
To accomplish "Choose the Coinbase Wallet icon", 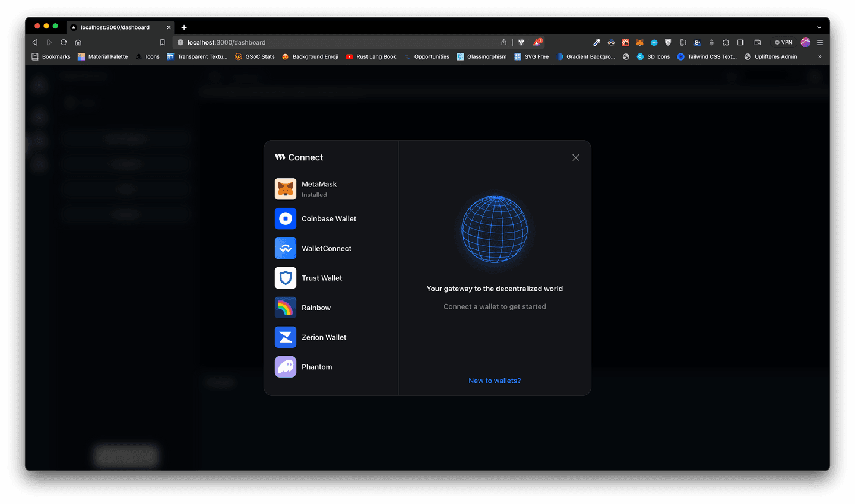I will pos(286,218).
